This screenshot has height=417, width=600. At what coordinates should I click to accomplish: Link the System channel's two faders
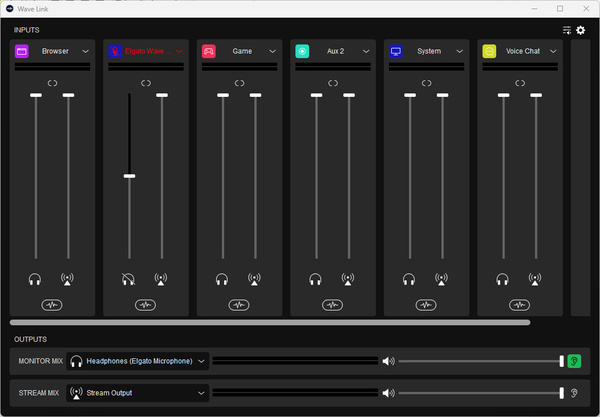point(426,83)
